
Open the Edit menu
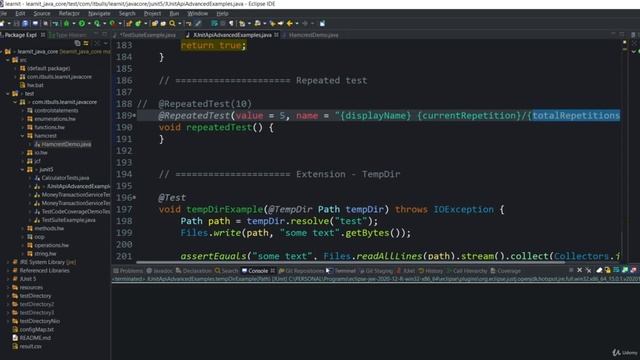20,13
